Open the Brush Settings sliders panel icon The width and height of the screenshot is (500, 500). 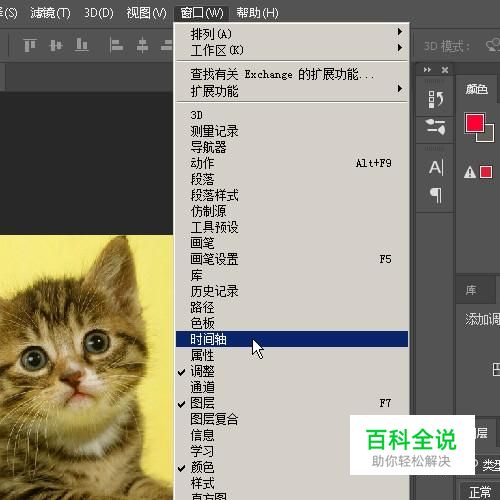click(436, 127)
